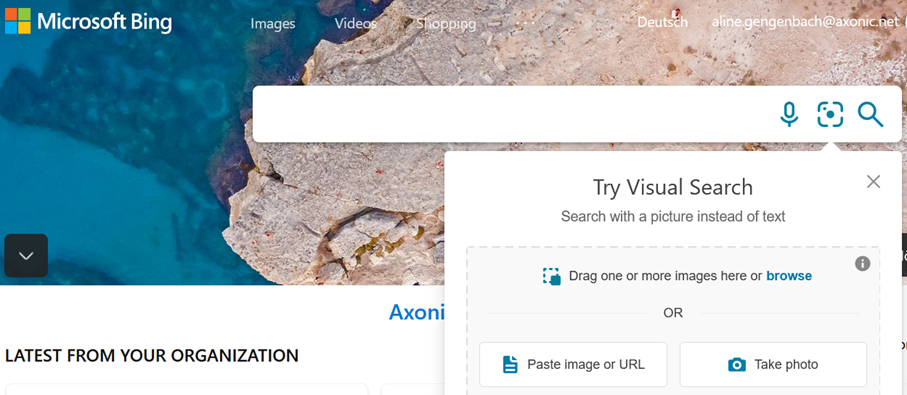This screenshot has width=907, height=395.
Task: Toggle the Visual Search camera icon
Action: click(830, 115)
